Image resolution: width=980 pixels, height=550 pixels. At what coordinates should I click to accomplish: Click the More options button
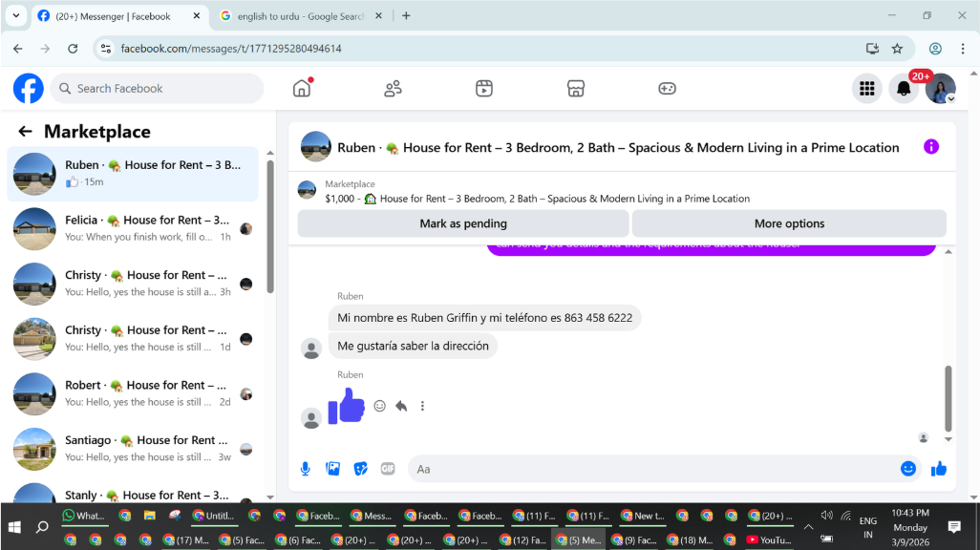click(x=789, y=223)
